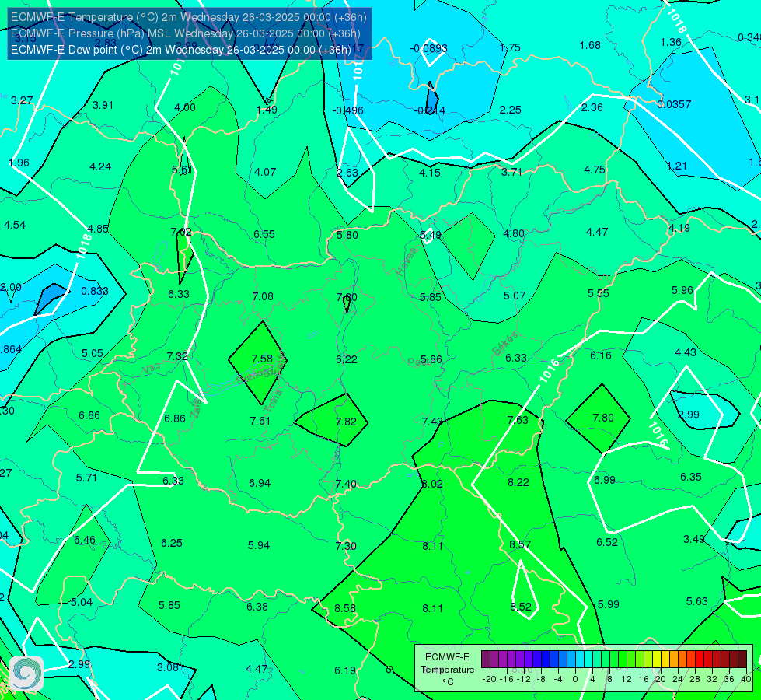Click the 5.04 temperature value
This screenshot has width=761, height=700.
82,602
